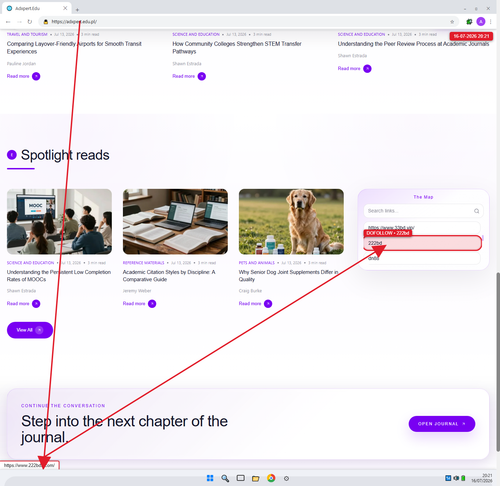Click the author name Pauline Jordan
Screen dimensions: 500x486
(x=21, y=64)
